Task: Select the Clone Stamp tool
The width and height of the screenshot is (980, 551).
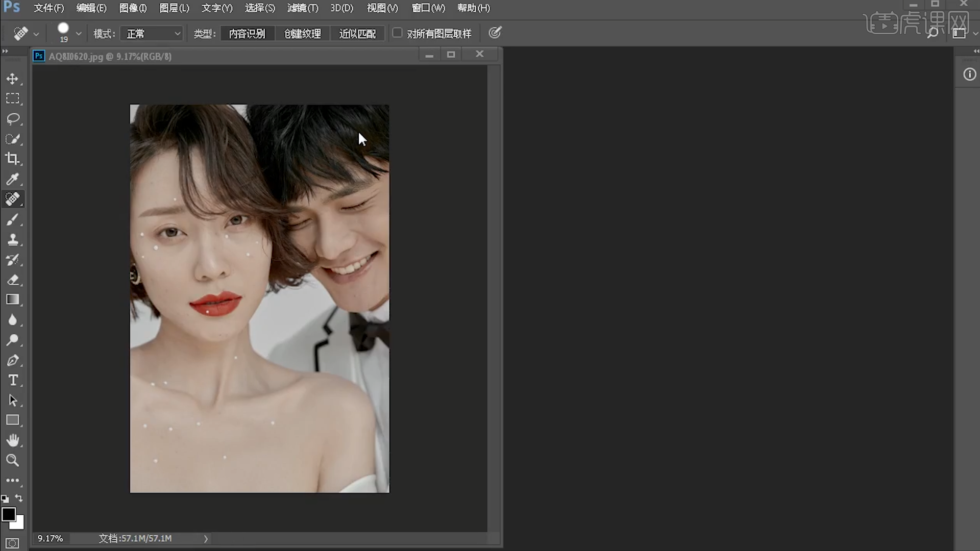Action: pyautogui.click(x=12, y=239)
